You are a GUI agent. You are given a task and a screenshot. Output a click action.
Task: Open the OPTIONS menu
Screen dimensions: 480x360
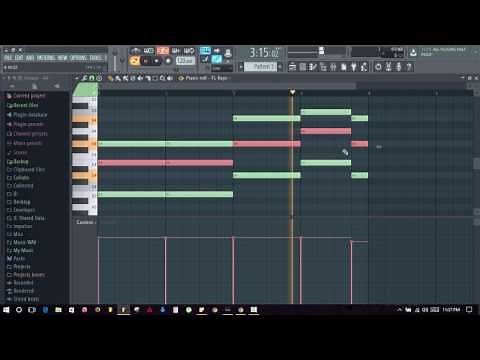pyautogui.click(x=79, y=58)
